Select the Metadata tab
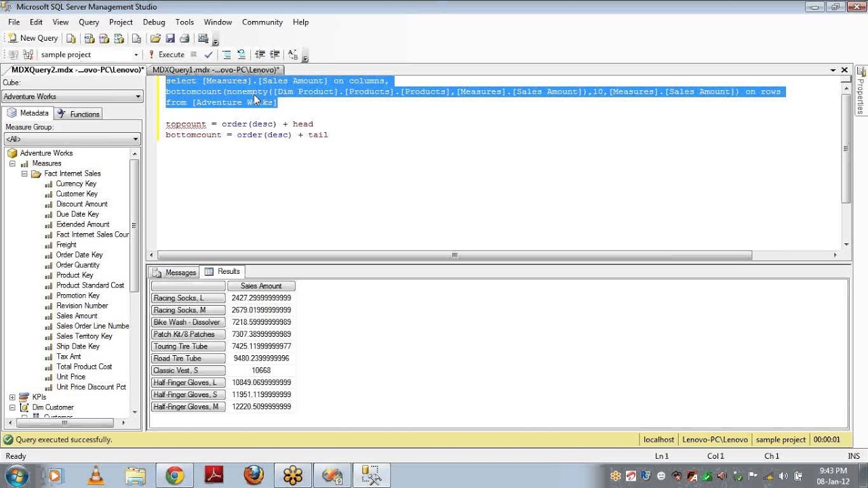 click(28, 113)
